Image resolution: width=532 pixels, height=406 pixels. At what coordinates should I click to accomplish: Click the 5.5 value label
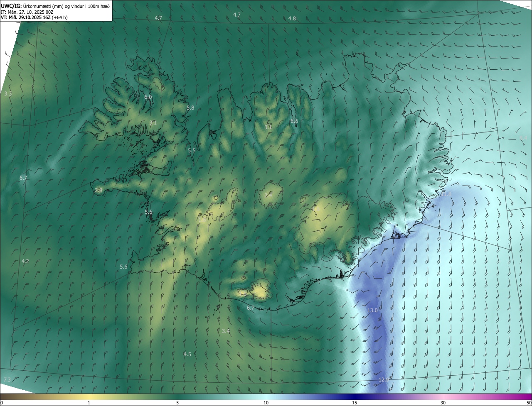coord(192,151)
